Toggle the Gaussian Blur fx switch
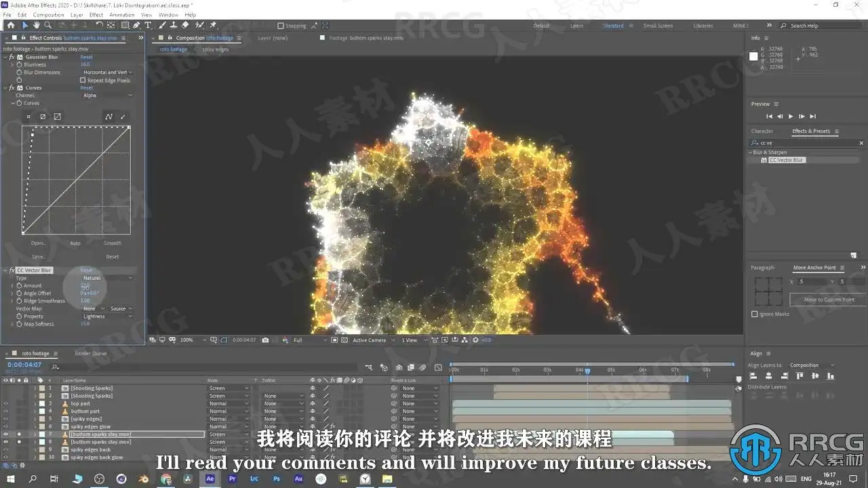 pos(12,57)
